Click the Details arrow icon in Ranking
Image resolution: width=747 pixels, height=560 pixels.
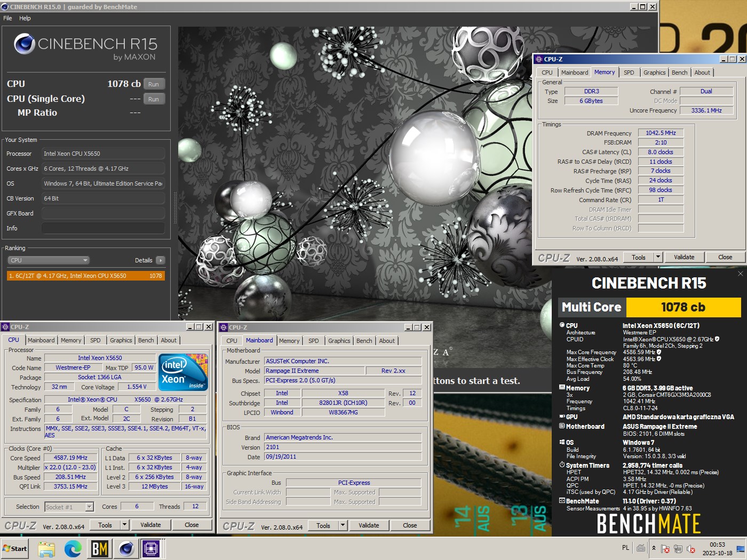(x=160, y=260)
